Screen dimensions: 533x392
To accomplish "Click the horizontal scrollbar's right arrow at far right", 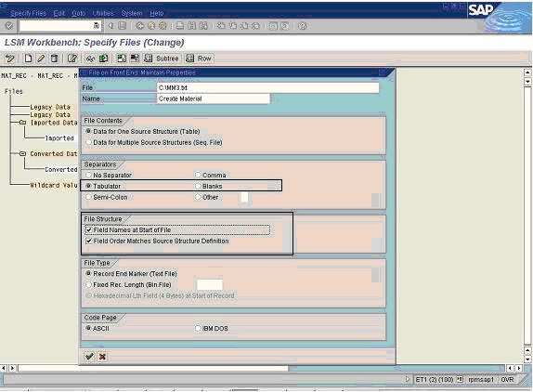I will click(x=519, y=368).
